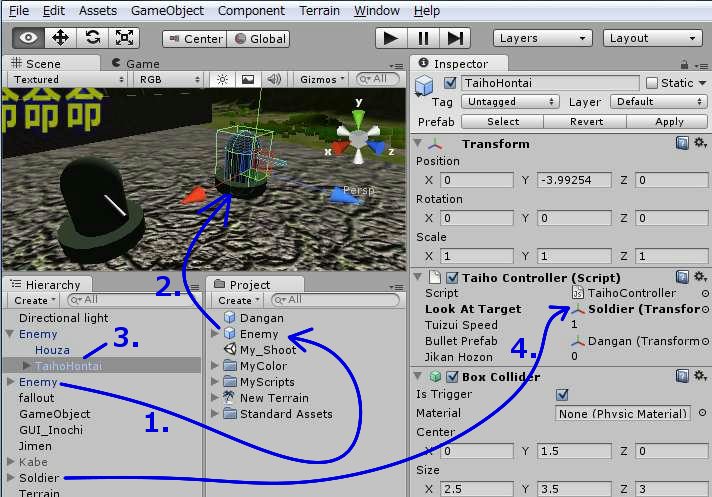712x497 pixels.
Task: Open Transform component gear menu
Action: [x=700, y=143]
